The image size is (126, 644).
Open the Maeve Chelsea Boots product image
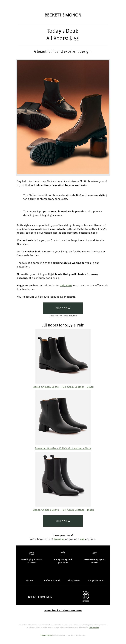(x=63, y=356)
